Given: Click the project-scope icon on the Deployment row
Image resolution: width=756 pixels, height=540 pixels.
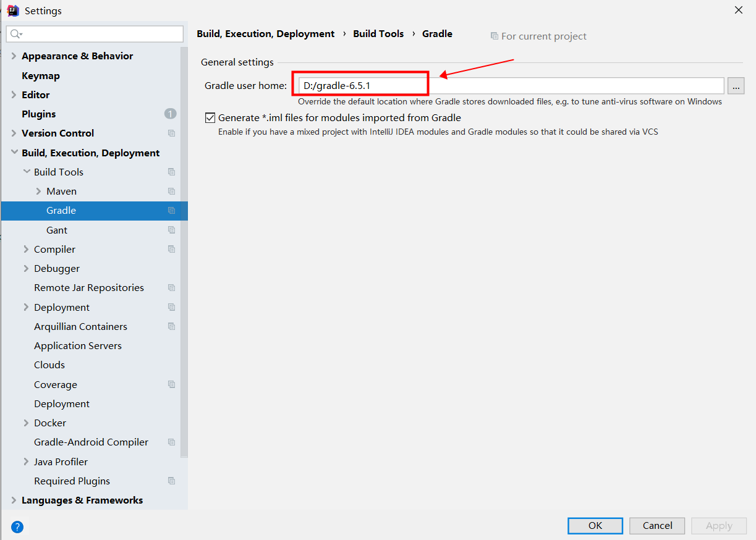Looking at the screenshot, I should pyautogui.click(x=171, y=308).
